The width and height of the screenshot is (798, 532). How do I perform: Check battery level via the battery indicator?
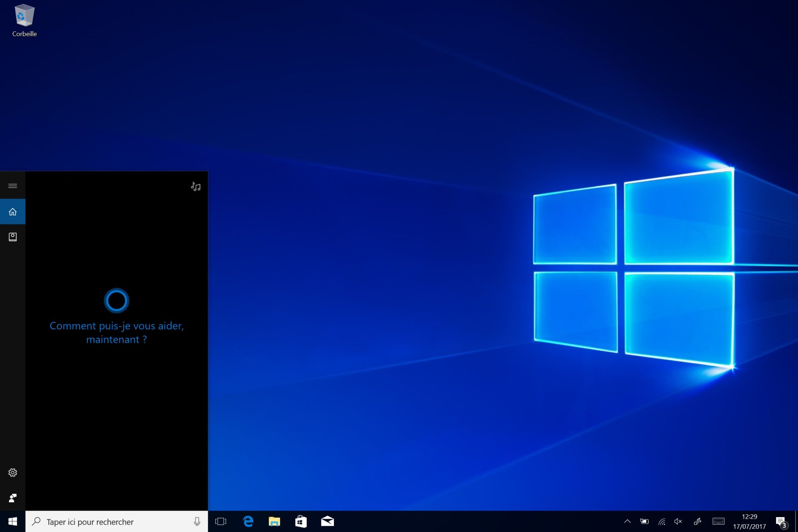[644, 521]
